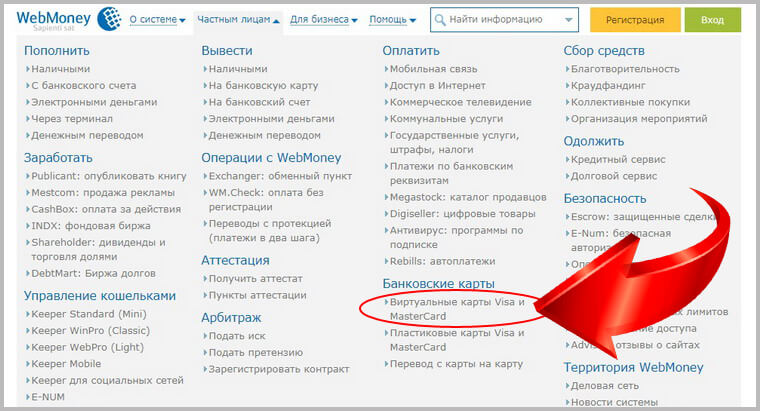760x411 pixels.
Task: Open 'Keeper Mobile' link
Action: point(66,364)
